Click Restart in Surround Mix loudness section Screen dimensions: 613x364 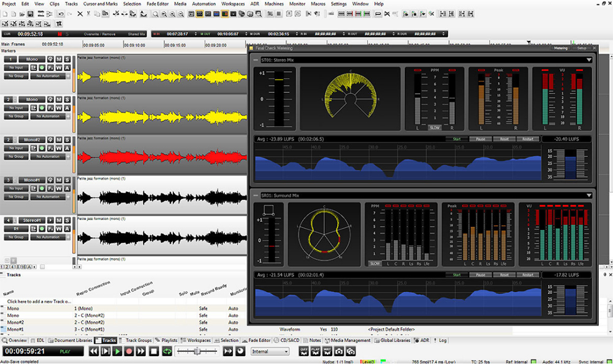528,275
